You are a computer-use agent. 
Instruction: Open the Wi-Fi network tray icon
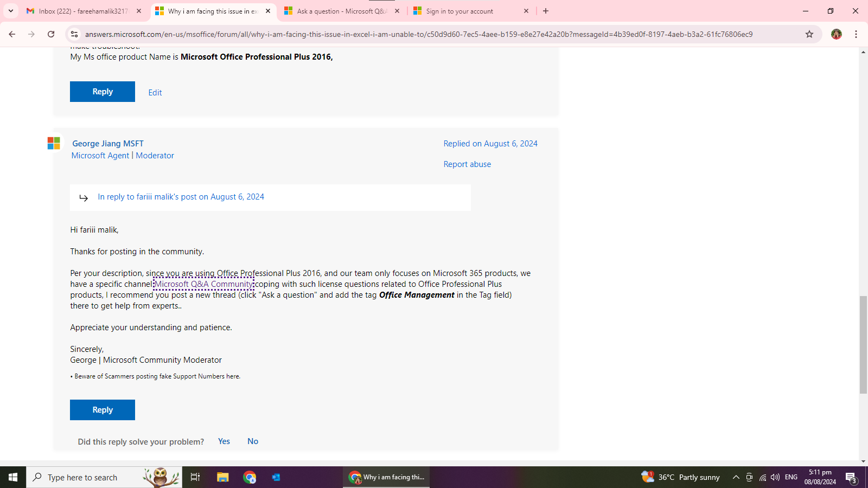click(x=763, y=477)
